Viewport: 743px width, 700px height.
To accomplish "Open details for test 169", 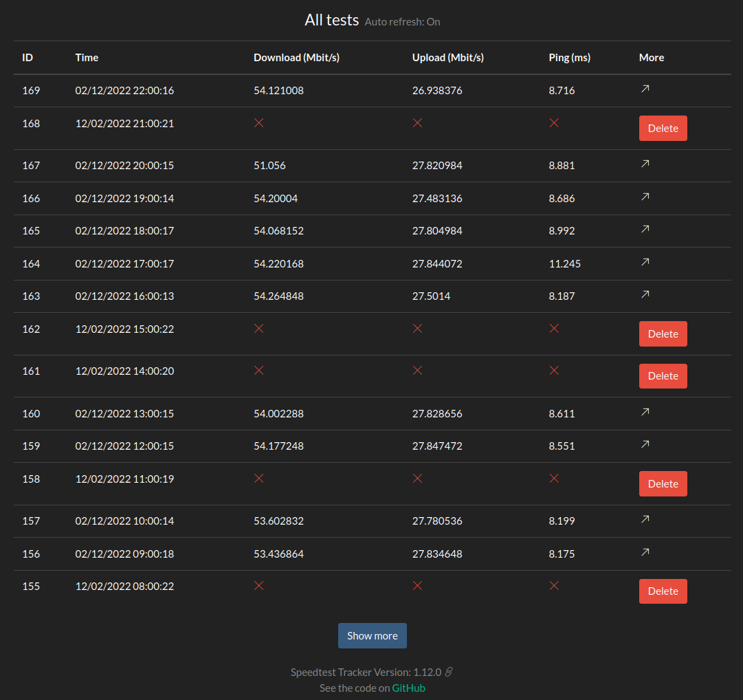I will [x=644, y=89].
